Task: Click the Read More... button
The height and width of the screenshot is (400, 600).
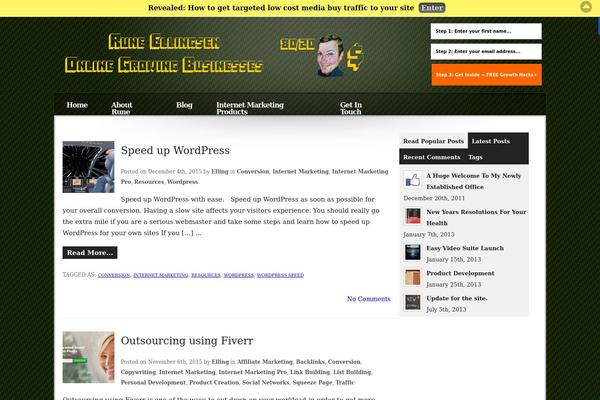Action: coord(90,253)
